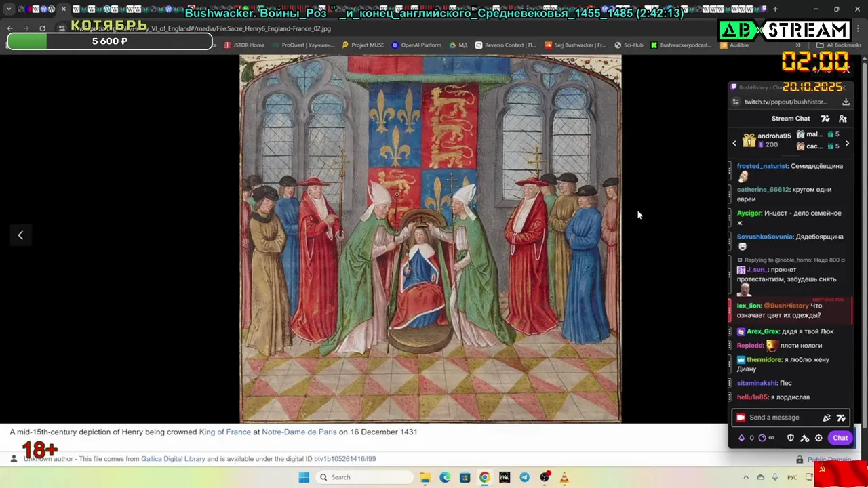Click thermidore username in chat
This screenshot has width=868, height=488.
[x=764, y=360]
